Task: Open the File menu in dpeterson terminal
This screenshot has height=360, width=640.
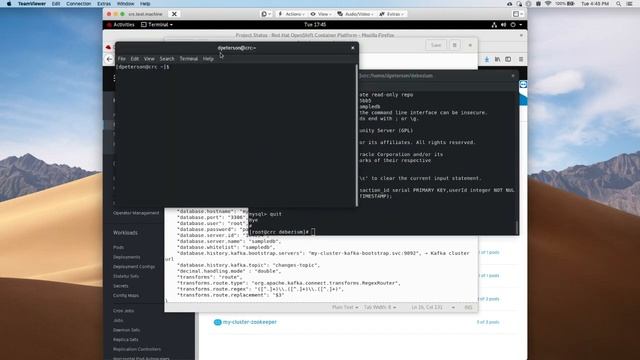Action: (122, 59)
